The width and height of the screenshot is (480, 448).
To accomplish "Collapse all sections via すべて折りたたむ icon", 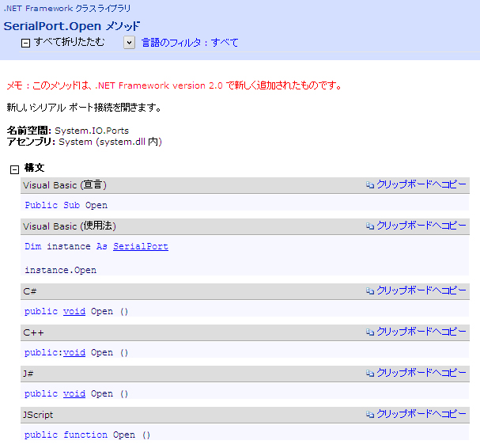I will (25, 43).
